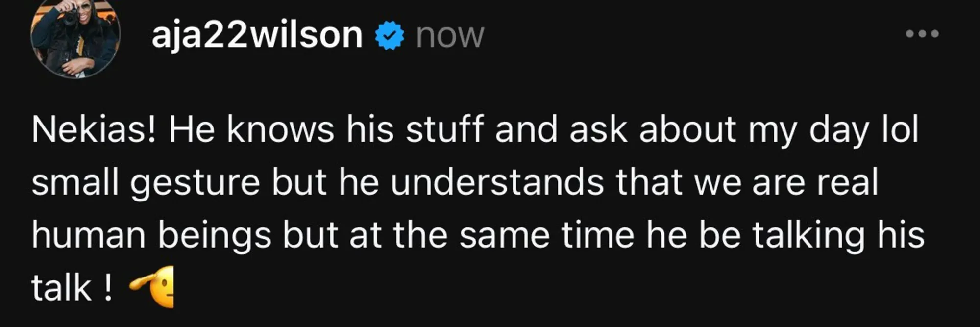Click the word "beings" in the post
Viewport: 980px width, 327px height.
214,236
